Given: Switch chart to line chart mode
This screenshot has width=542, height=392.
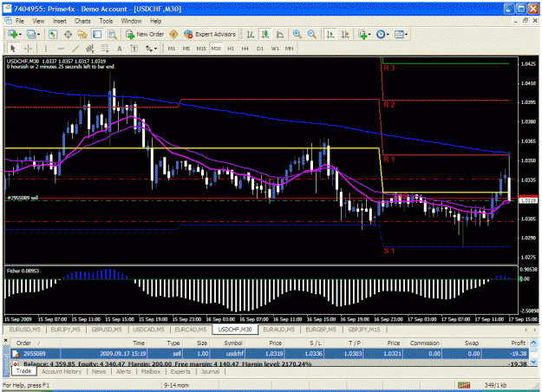Looking at the screenshot, I should tap(280, 34).
